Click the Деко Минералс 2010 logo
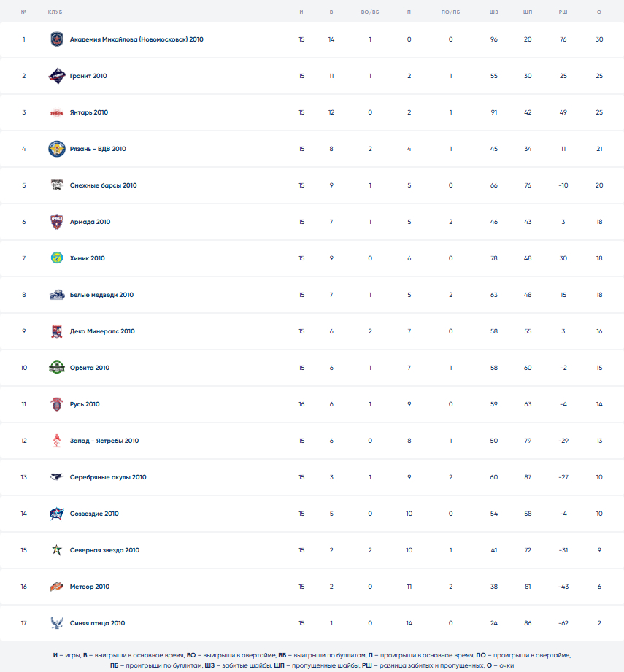624x672 pixels. click(57, 331)
